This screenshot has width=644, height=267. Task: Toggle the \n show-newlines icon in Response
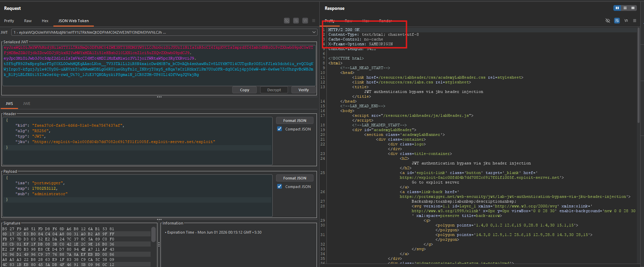[x=626, y=21]
